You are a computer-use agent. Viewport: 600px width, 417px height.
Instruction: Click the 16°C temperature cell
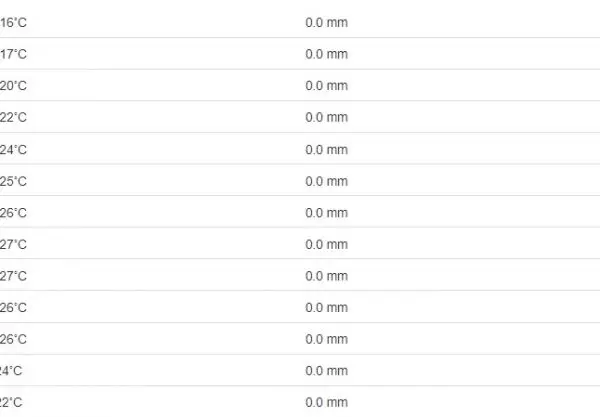click(13, 22)
